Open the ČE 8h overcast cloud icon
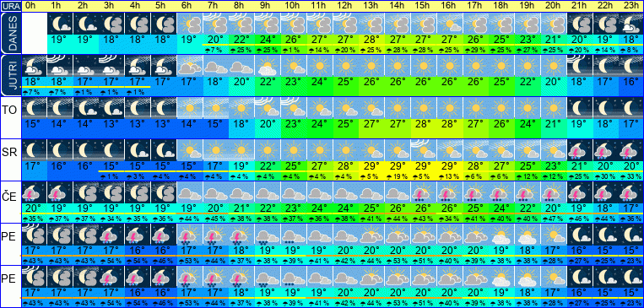 242,192
